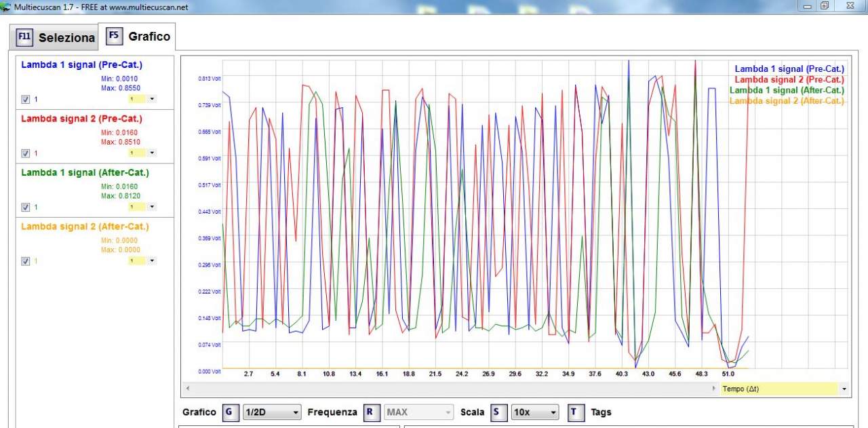Click the Lambda signal 2 (Pre-Cat.) panel title

82,119
